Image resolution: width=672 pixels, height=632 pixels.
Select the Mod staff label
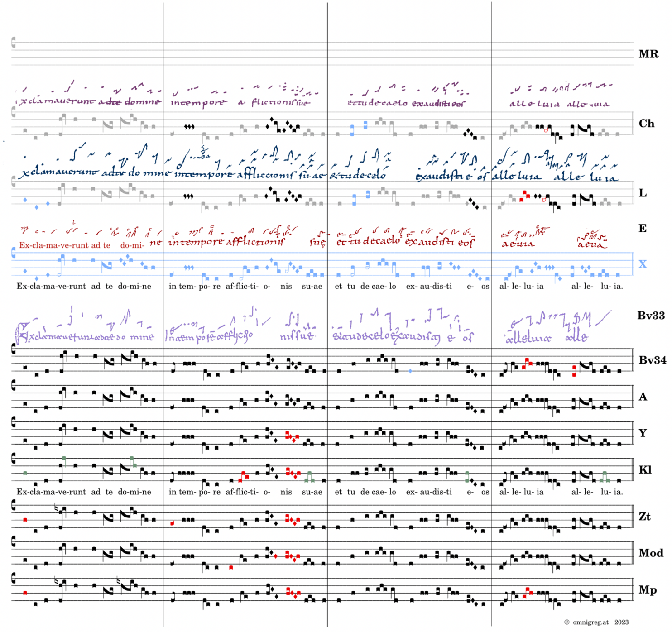pos(651,553)
